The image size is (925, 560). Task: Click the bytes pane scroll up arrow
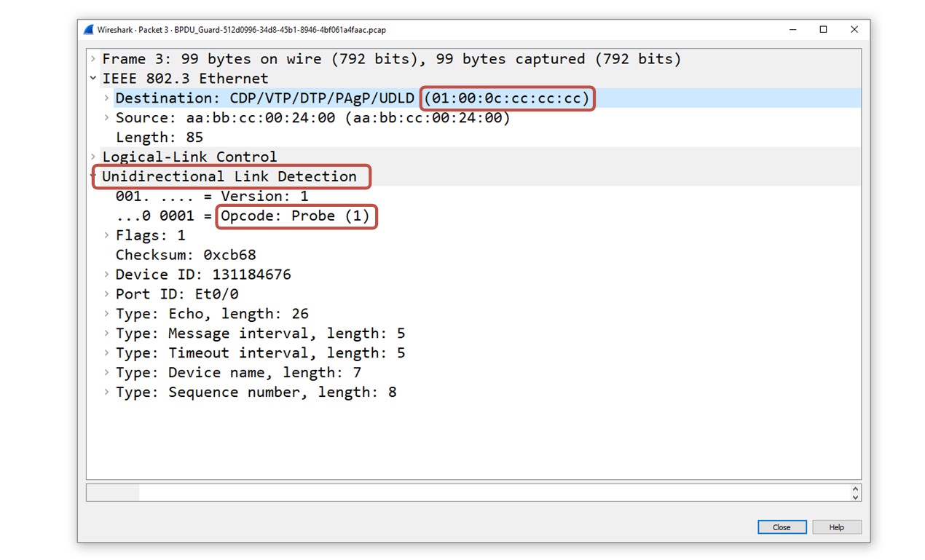[x=855, y=489]
